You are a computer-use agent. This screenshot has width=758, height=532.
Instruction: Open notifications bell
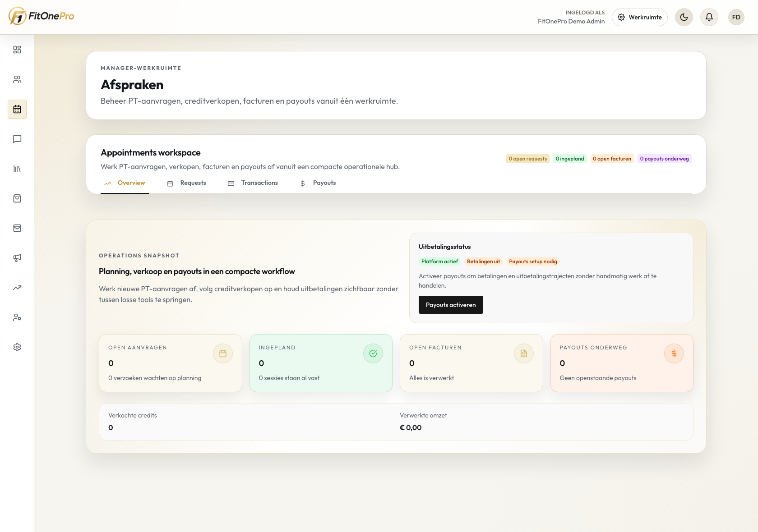pos(709,17)
